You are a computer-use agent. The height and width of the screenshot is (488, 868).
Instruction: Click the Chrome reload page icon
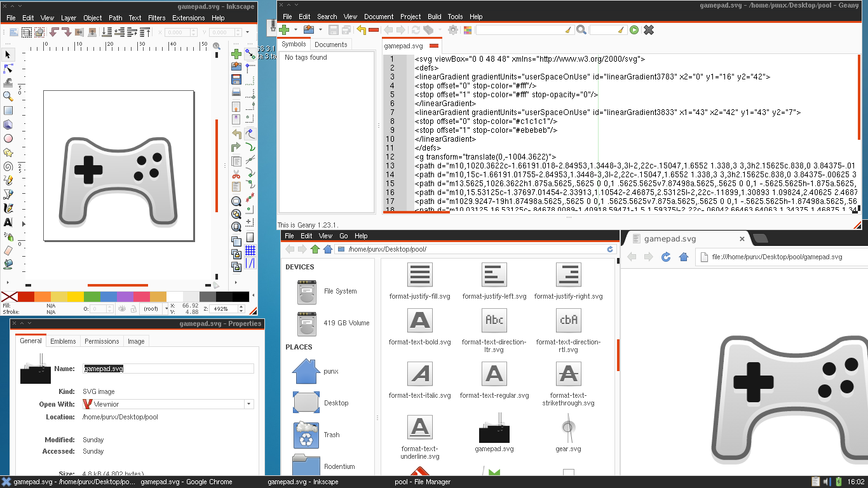[x=666, y=257]
